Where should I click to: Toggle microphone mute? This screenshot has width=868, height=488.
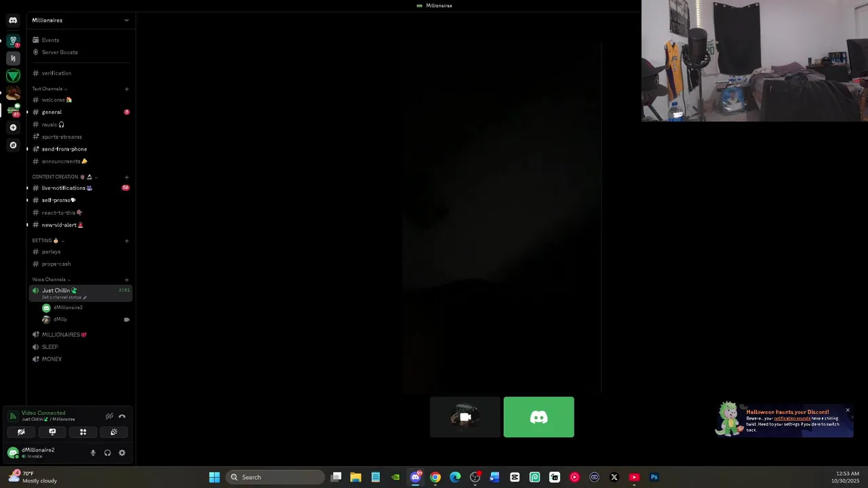(x=93, y=453)
